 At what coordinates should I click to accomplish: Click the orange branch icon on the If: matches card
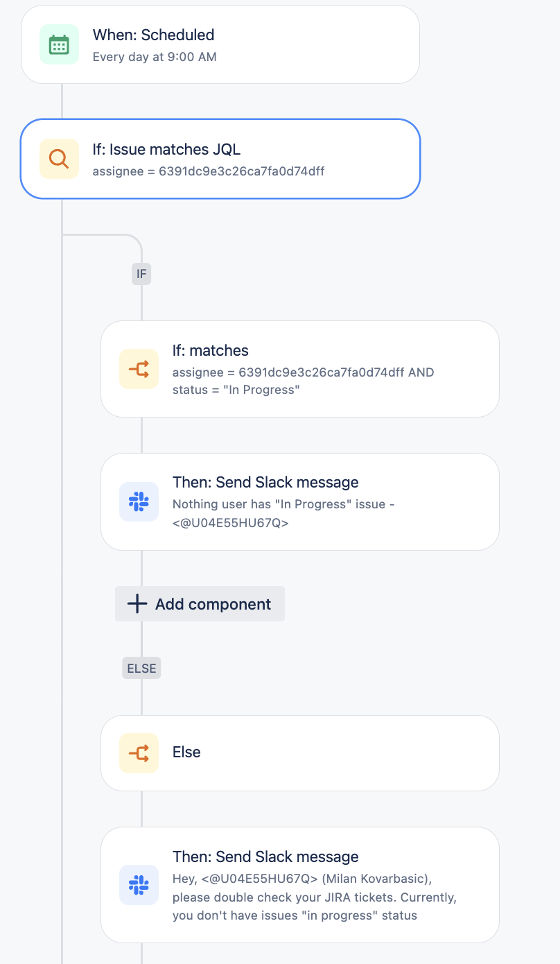[139, 368]
